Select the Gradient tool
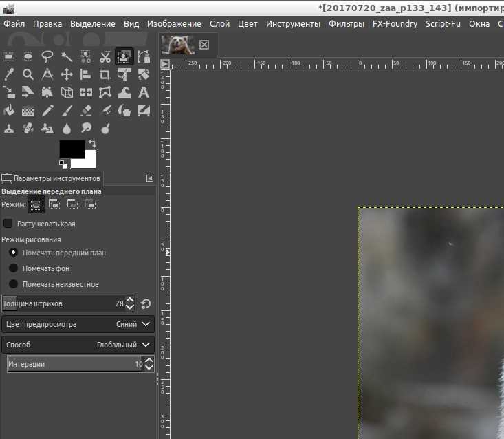The height and width of the screenshot is (439, 504). tap(28, 111)
